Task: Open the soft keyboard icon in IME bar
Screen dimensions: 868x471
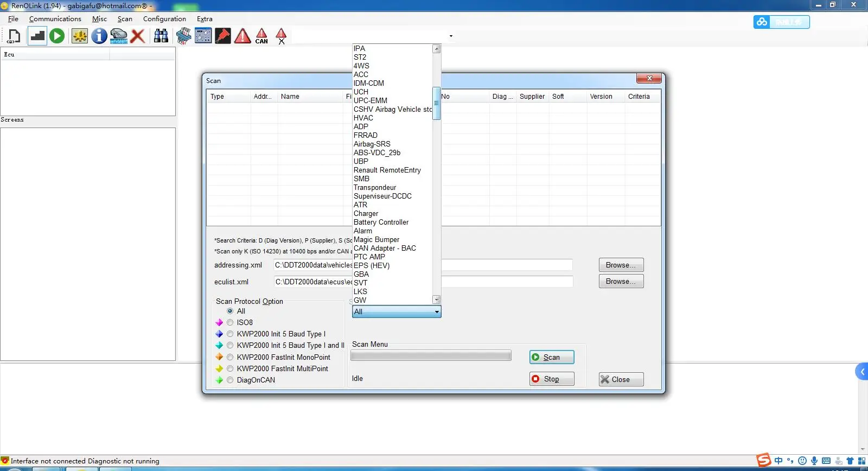Action: click(x=826, y=461)
